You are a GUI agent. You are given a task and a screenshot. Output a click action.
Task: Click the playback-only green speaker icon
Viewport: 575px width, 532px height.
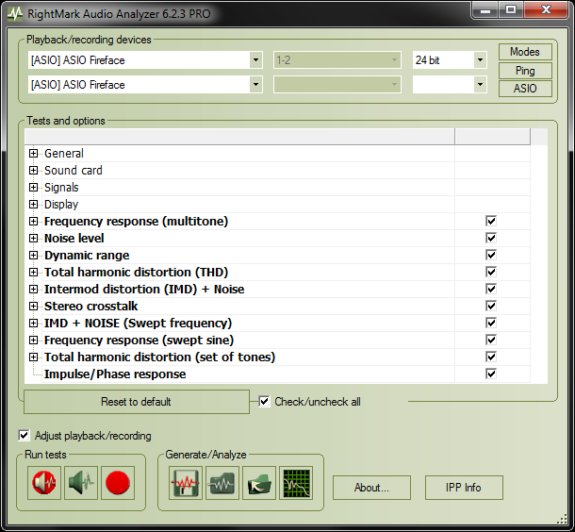pos(81,483)
